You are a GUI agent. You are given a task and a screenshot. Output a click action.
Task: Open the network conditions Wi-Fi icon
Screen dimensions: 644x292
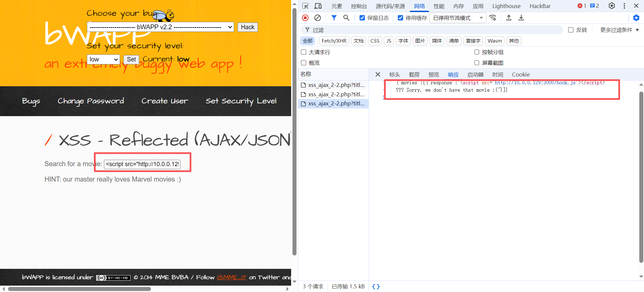click(493, 18)
